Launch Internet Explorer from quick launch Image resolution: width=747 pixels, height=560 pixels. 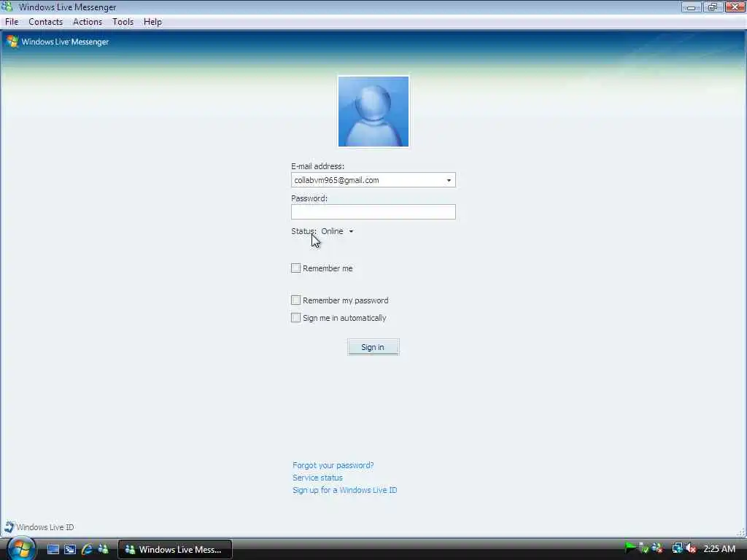click(x=87, y=549)
